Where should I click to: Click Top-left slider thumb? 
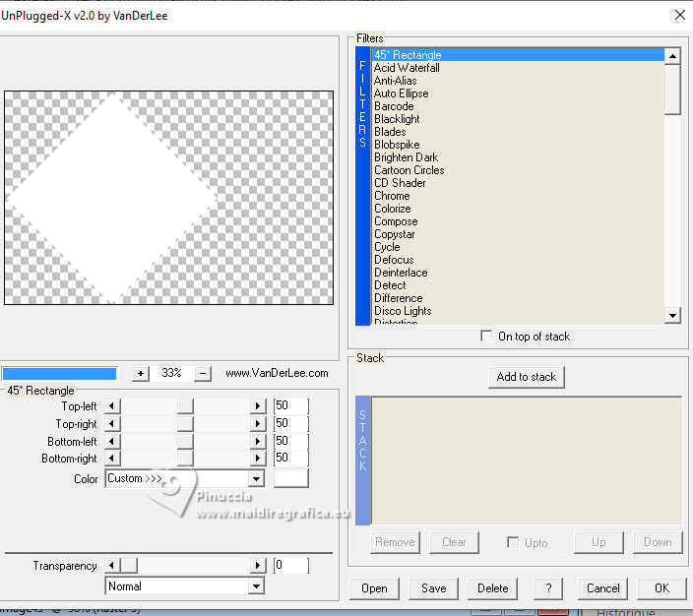coord(185,406)
